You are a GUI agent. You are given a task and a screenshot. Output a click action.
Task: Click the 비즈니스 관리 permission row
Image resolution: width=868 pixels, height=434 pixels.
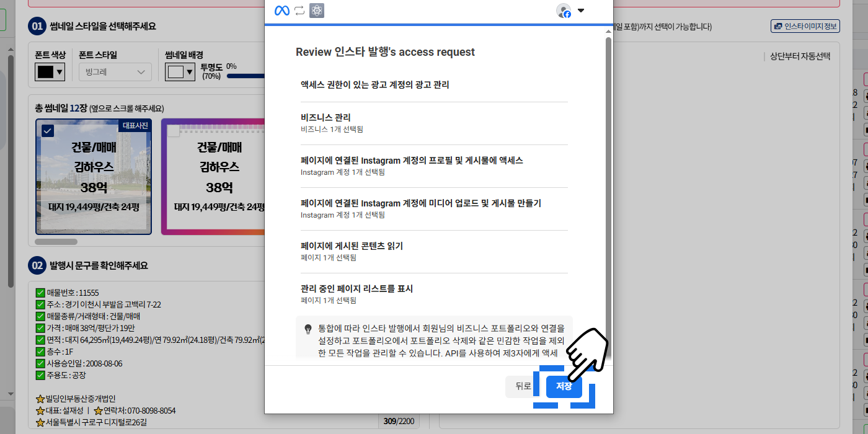[434, 123]
